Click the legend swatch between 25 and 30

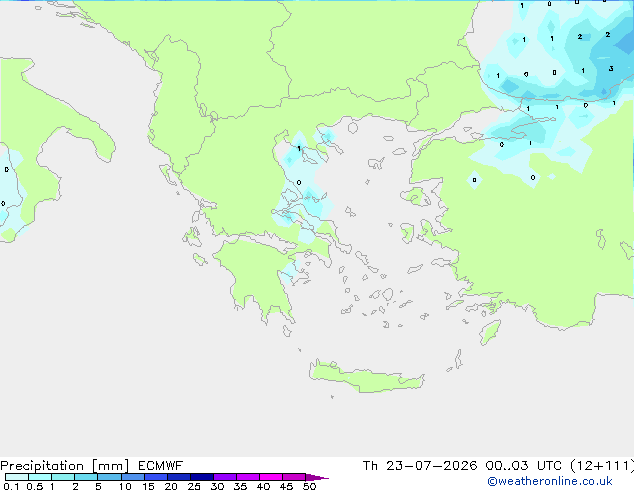(x=201, y=477)
